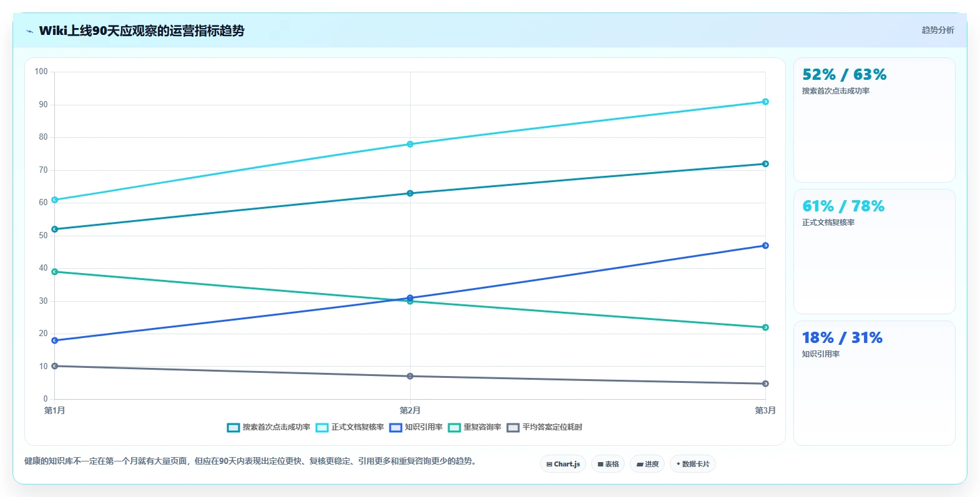Click the 重复咨询率 point at 第1月

coord(55,272)
